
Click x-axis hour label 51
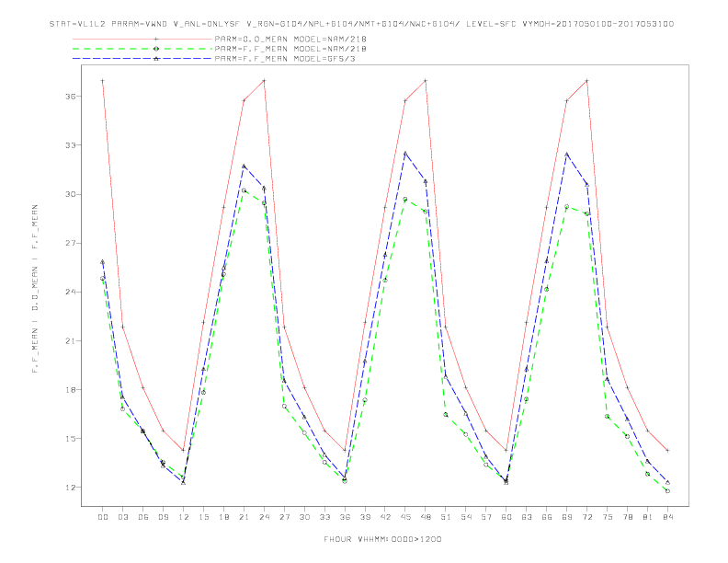pyautogui.click(x=446, y=517)
